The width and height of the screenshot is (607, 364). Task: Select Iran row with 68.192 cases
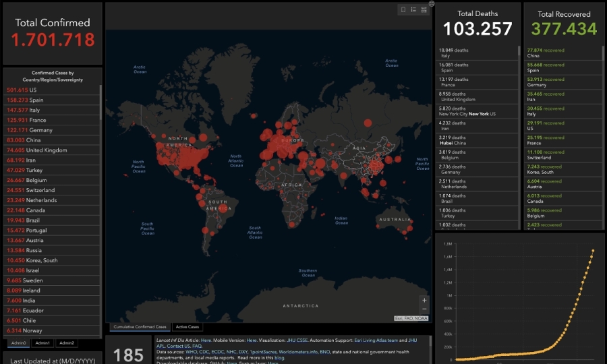(x=51, y=160)
